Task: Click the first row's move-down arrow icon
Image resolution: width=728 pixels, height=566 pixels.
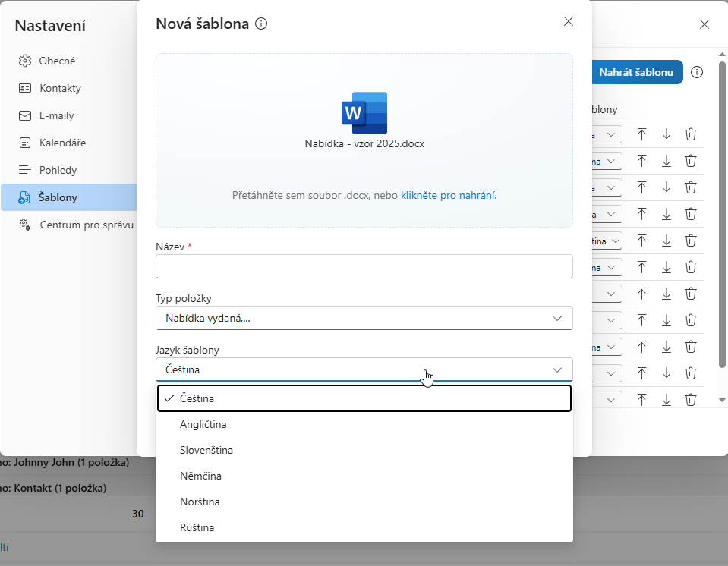Action: tap(667, 134)
